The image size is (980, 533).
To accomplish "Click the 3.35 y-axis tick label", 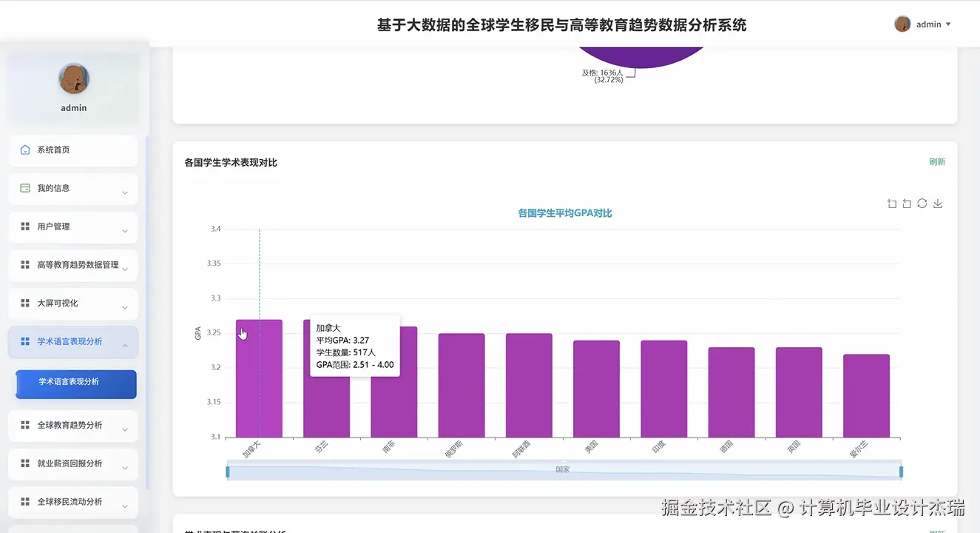I will 212,264.
